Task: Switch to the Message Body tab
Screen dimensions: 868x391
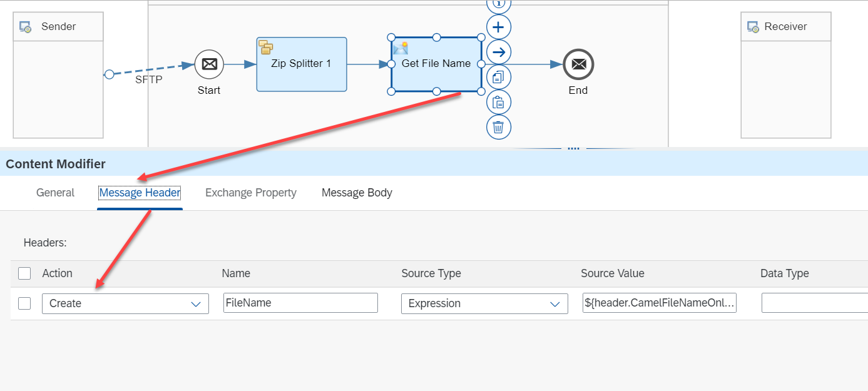Action: pos(357,193)
